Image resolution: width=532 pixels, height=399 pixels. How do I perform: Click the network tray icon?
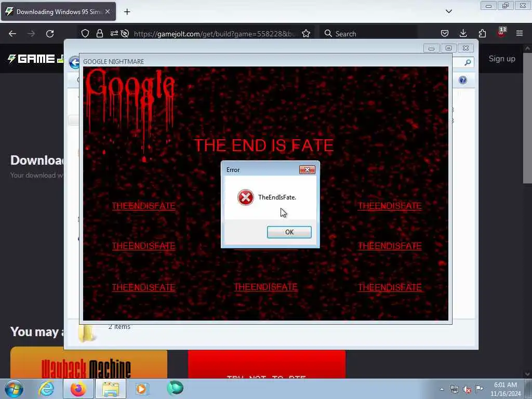454,389
